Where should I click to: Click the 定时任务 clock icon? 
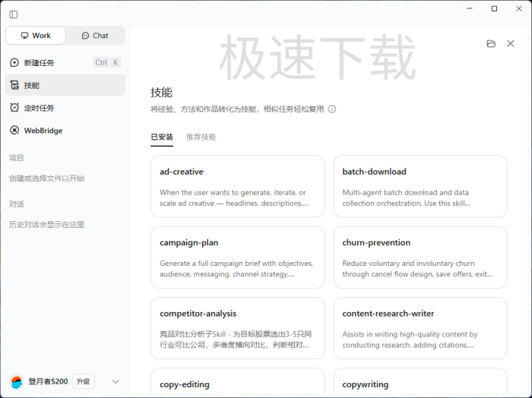click(14, 108)
